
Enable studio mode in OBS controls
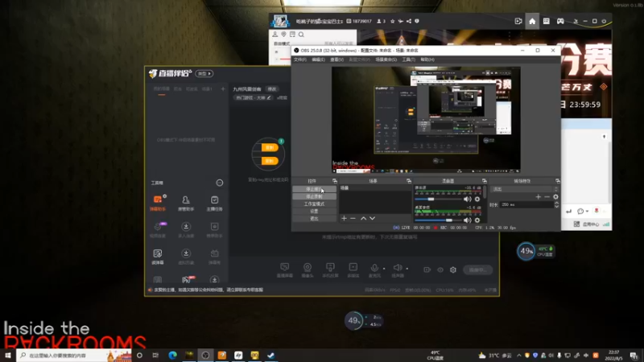coord(314,204)
